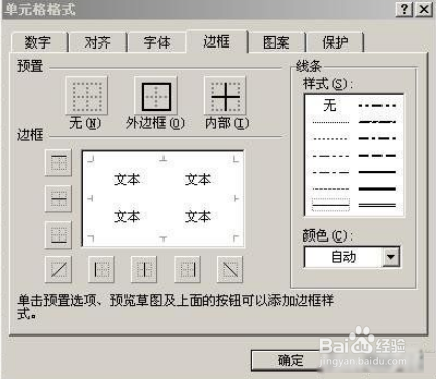
Task: Toggle the diagonal-down border button
Action: pyautogui.click(x=230, y=269)
